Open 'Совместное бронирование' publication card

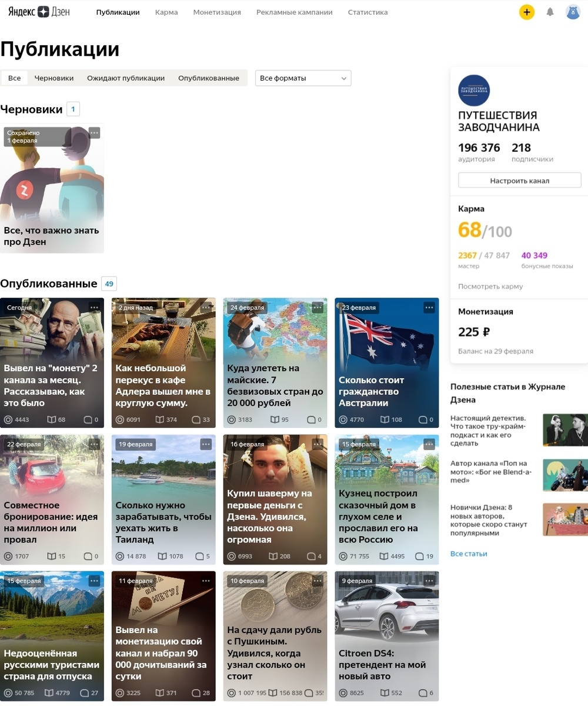[52, 499]
